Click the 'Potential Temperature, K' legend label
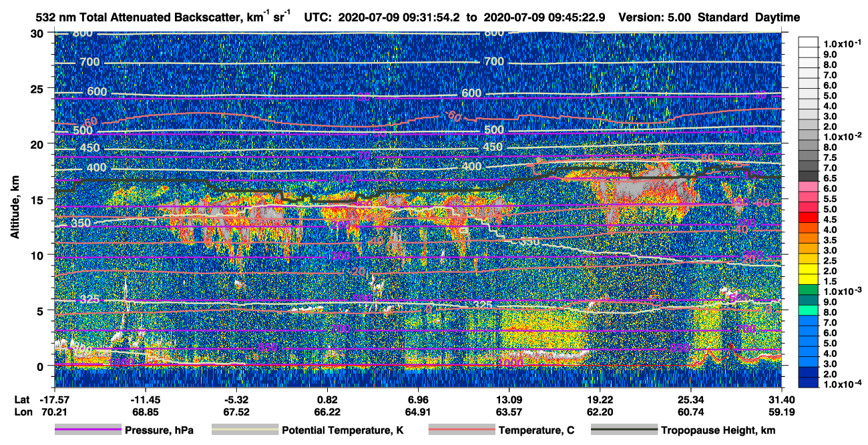The width and height of the screenshot is (868, 445). (343, 430)
